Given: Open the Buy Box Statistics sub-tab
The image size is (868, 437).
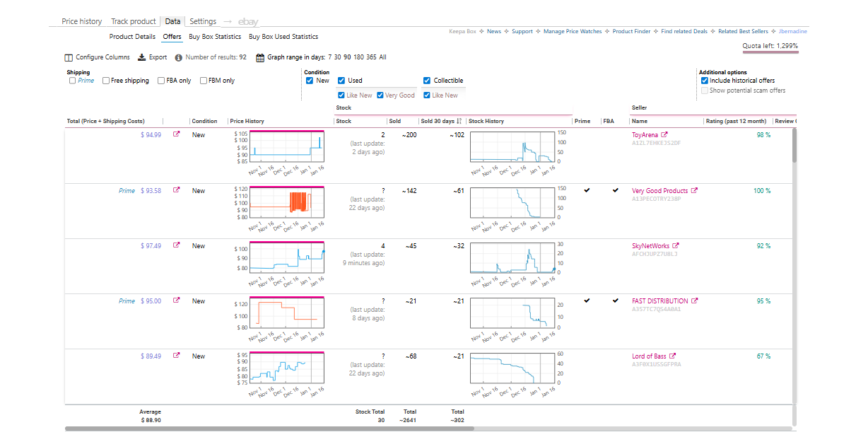Looking at the screenshot, I should (x=215, y=37).
